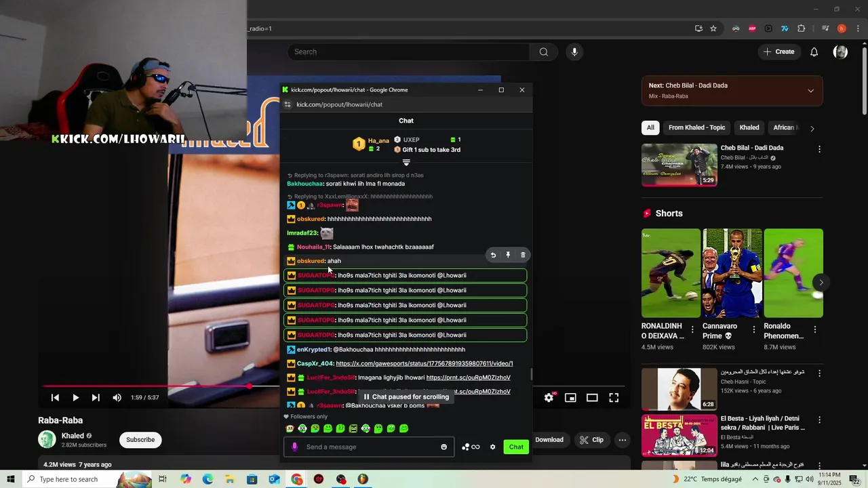Screen dimensions: 868x488
Task: Open Cheb Bilal - Dadi Dada thumbnail
Action: [x=679, y=165]
